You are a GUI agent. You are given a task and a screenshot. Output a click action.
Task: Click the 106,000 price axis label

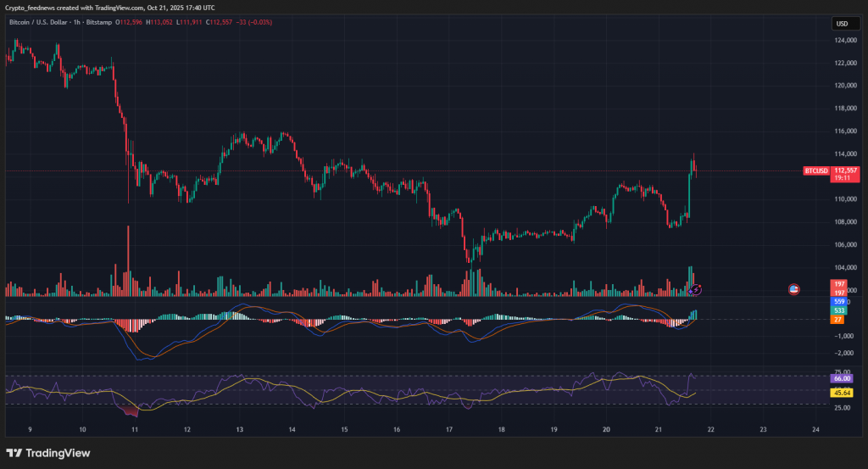point(846,245)
